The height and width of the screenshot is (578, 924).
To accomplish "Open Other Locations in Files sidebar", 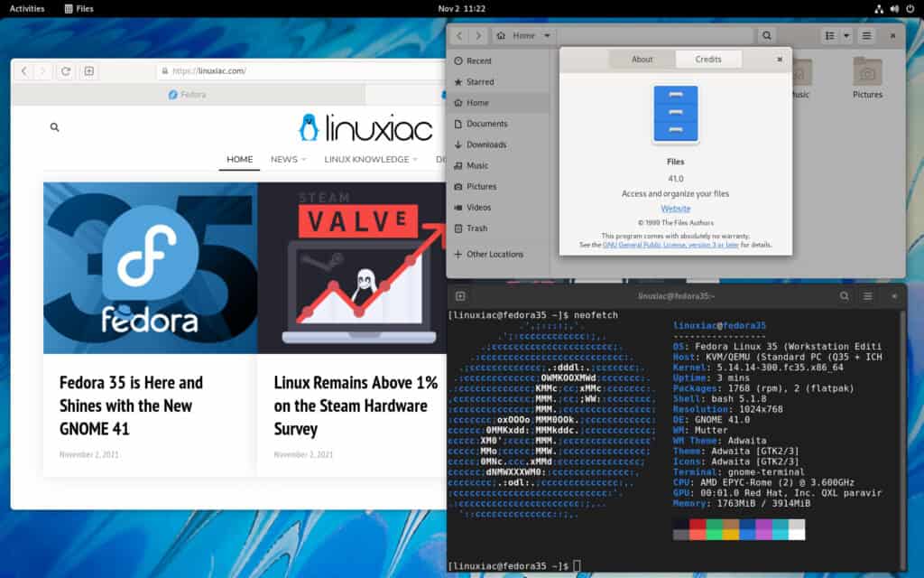I will (498, 254).
